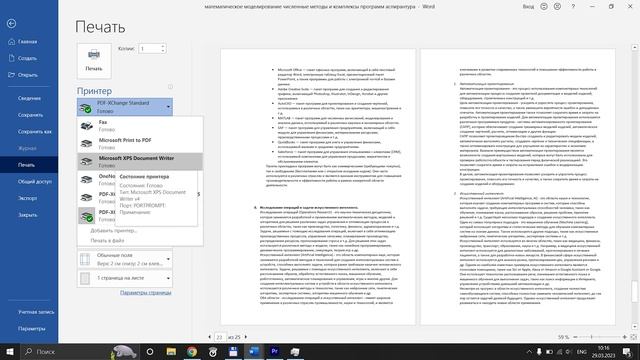Open Параметры options in sidebar
This screenshot has width=640, height=360.
pyautogui.click(x=29, y=329)
